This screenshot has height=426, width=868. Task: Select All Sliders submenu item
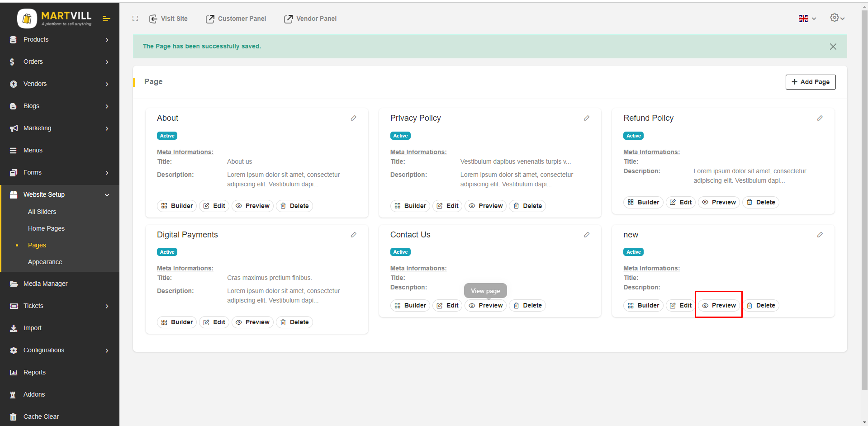pos(42,212)
